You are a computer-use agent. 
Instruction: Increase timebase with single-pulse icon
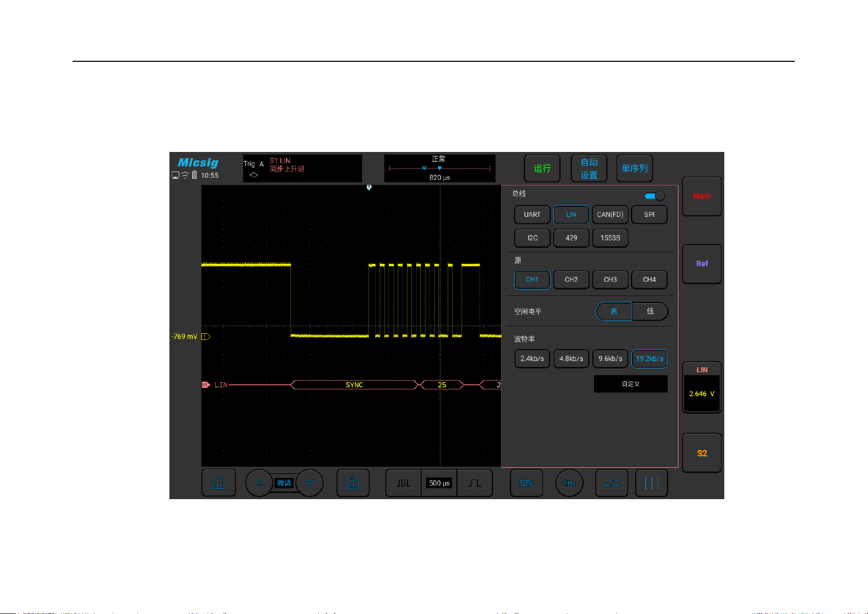(x=474, y=483)
